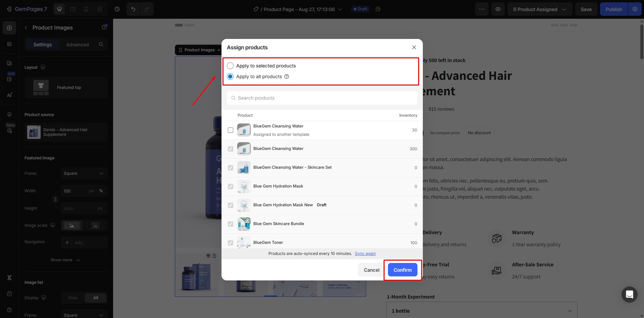This screenshot has height=318, width=644.
Task: Select the All display tab
Action: [96, 298]
